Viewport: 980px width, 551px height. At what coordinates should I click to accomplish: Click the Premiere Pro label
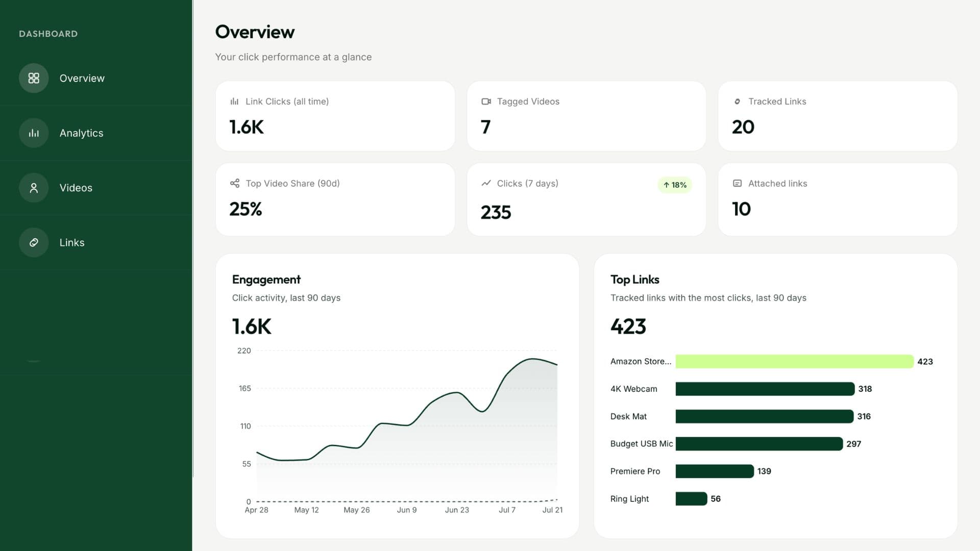click(635, 471)
